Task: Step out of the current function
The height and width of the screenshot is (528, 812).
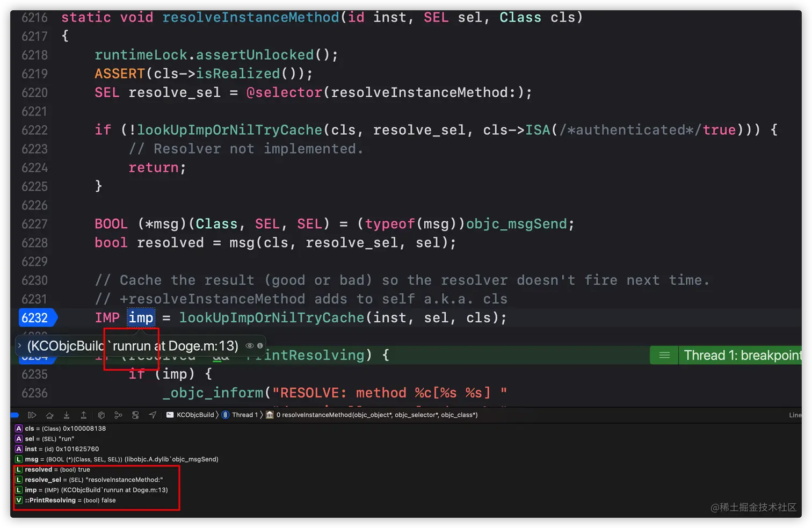Action: pos(84,415)
